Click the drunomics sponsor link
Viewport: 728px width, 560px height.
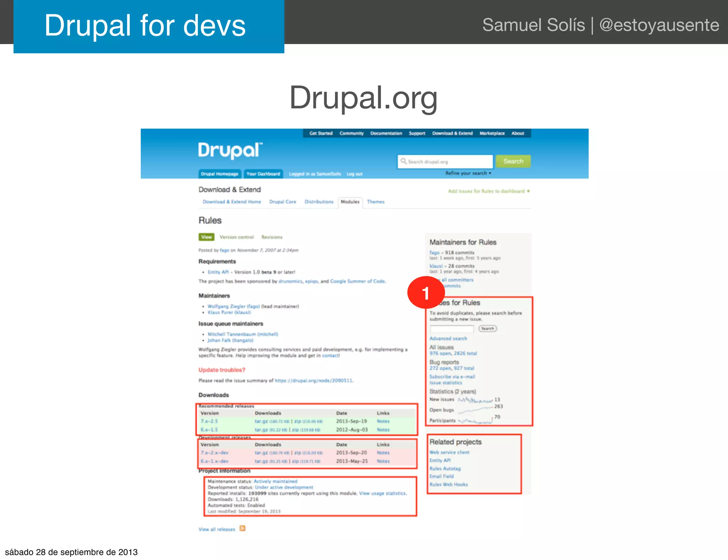point(290,281)
